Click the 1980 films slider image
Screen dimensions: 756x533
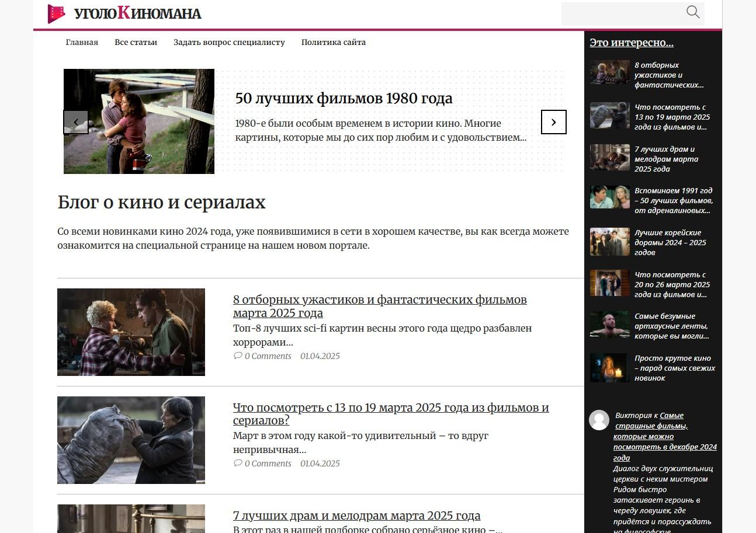tap(139, 121)
